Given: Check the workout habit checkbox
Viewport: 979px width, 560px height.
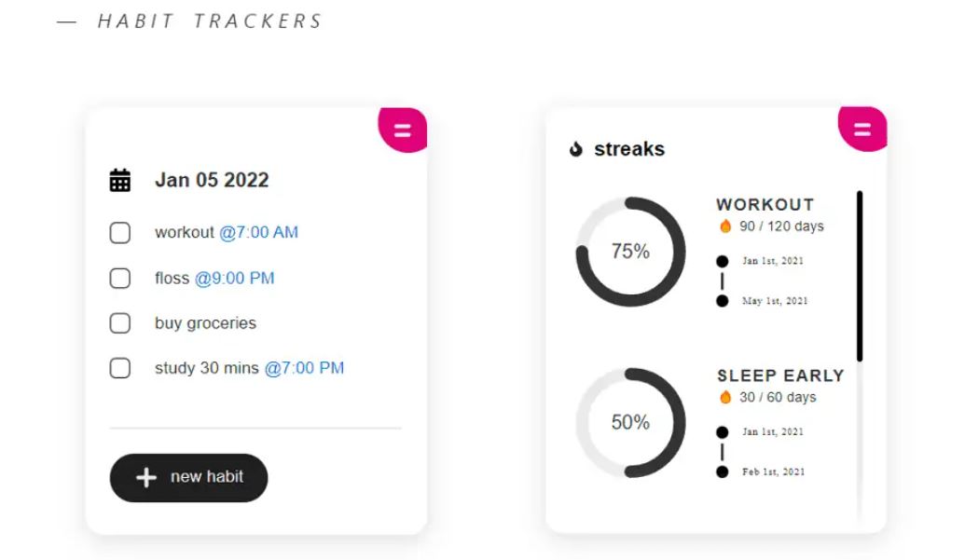Looking at the screenshot, I should point(120,233).
